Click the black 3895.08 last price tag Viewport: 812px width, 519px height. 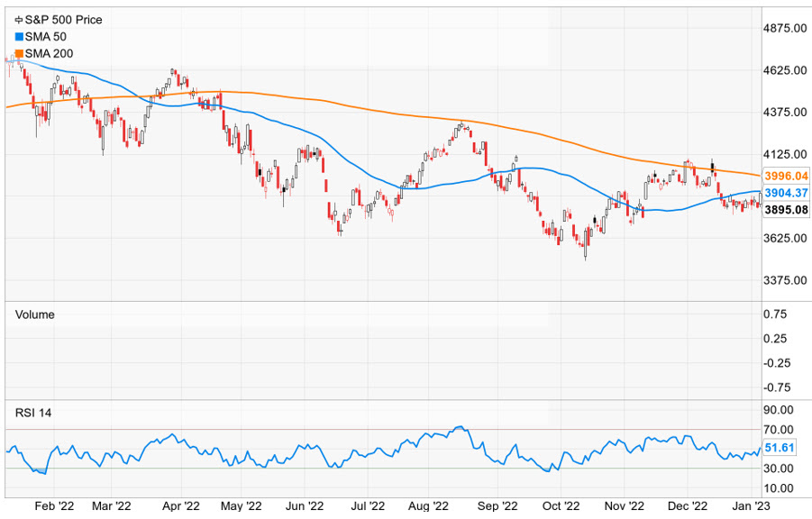point(787,209)
